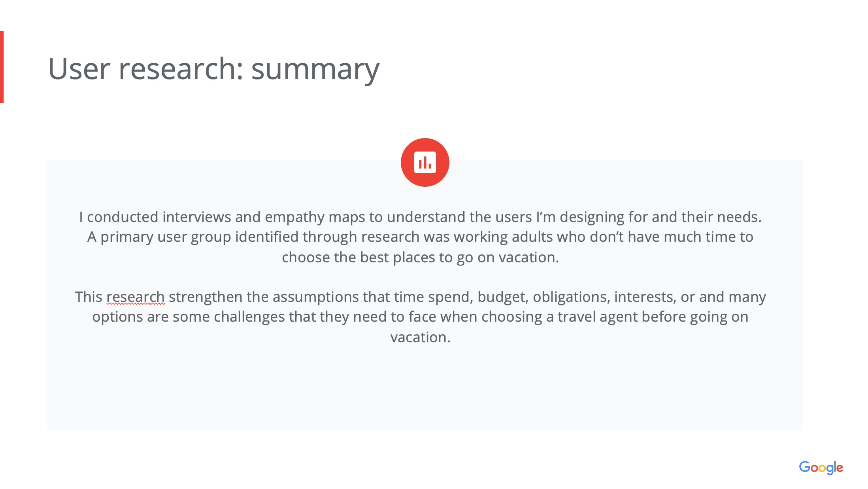Click the line starting 'options are some challenges'
This screenshot has width=868, height=489.
click(420, 317)
